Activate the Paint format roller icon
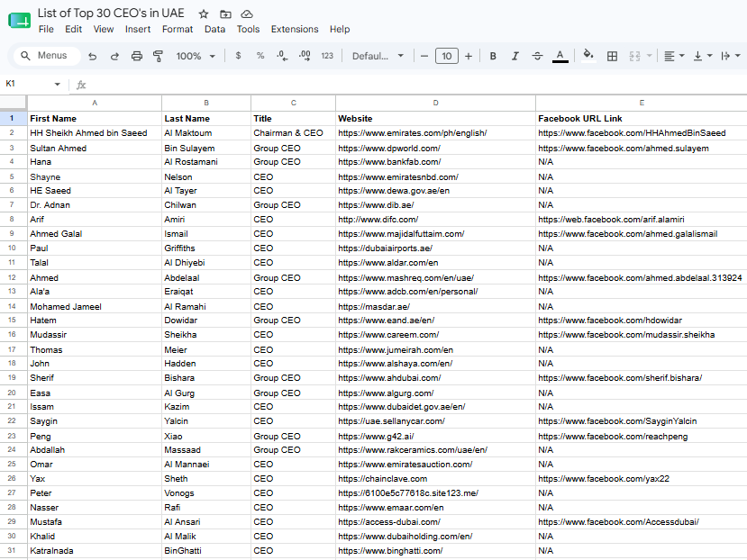Screen dimensions: 747x560 coord(158,56)
